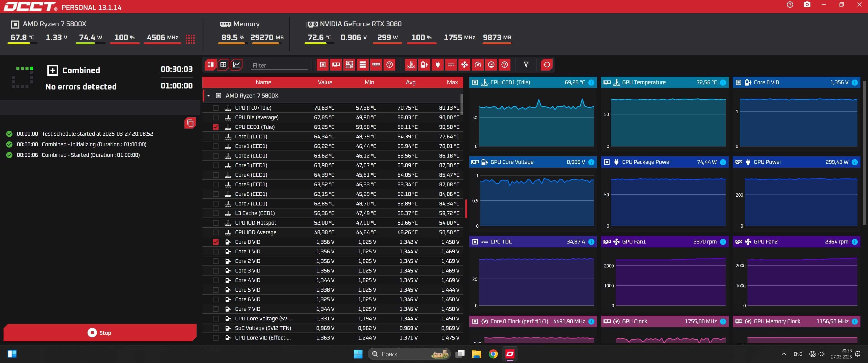Viewport: 868px width, 363px height.
Task: Toggle GPU sensors filter icon
Action: pos(336,65)
